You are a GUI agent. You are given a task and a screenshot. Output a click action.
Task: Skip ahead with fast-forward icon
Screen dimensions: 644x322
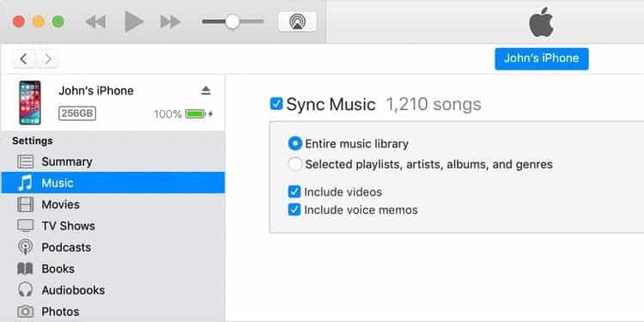[170, 21]
